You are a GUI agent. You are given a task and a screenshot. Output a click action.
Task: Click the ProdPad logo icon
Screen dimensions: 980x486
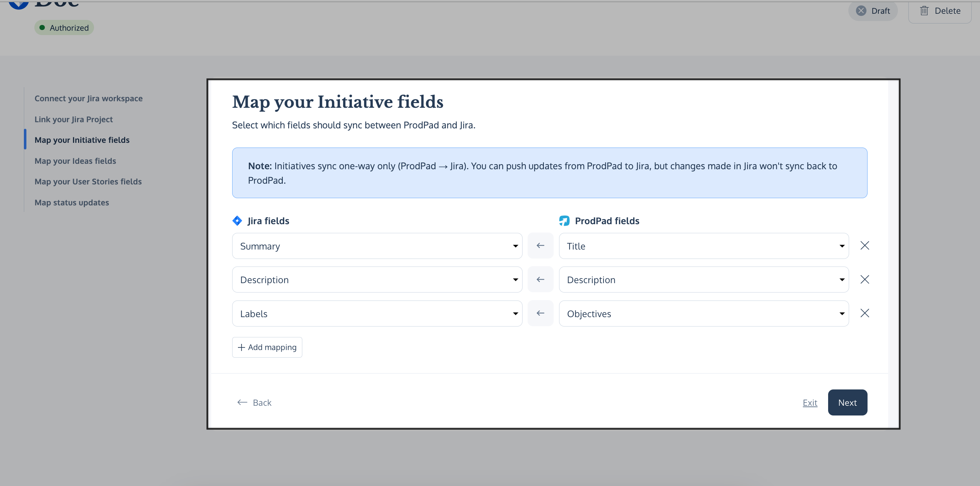[564, 221]
